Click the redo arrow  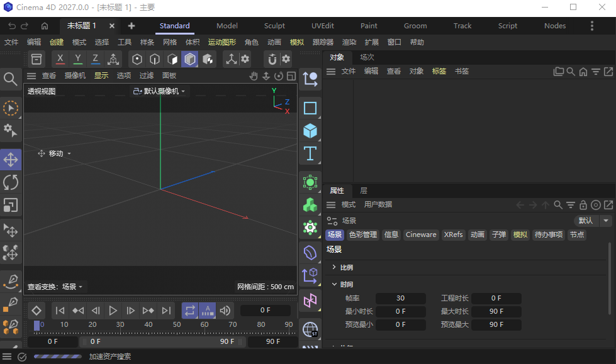(25, 26)
